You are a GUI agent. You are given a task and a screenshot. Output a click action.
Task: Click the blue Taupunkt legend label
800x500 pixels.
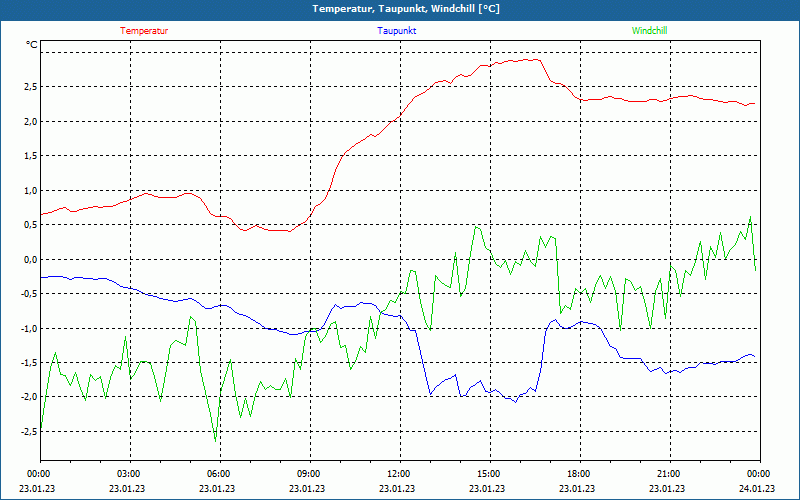tap(396, 31)
